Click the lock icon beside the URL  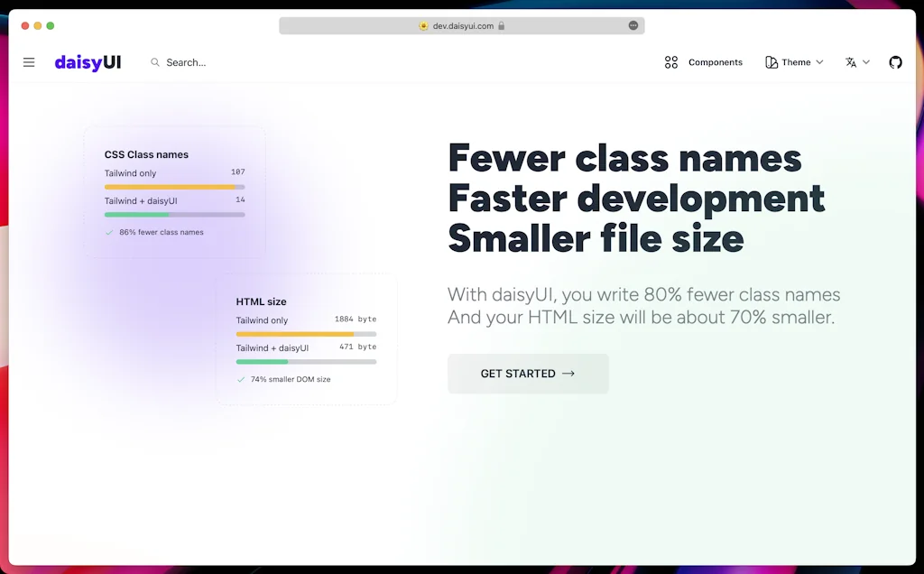tap(502, 26)
